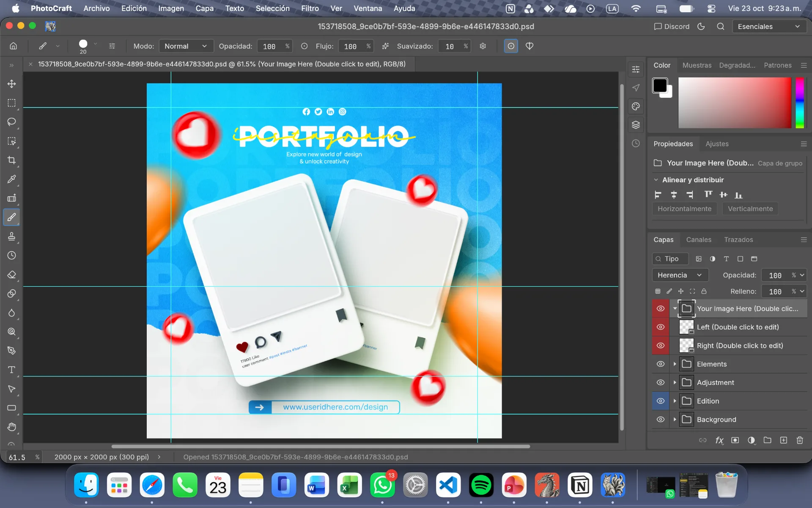Click the foreground color swatch
812x508 pixels.
point(660,85)
